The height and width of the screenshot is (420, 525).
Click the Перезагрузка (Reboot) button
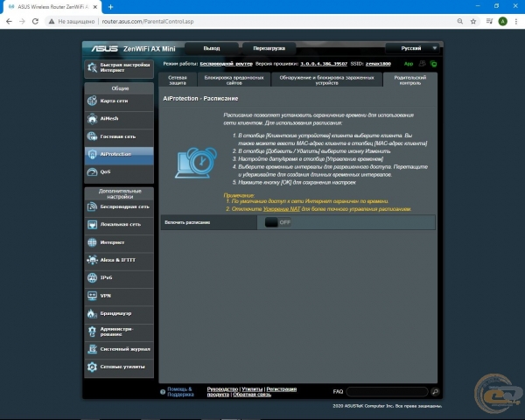[x=269, y=48]
